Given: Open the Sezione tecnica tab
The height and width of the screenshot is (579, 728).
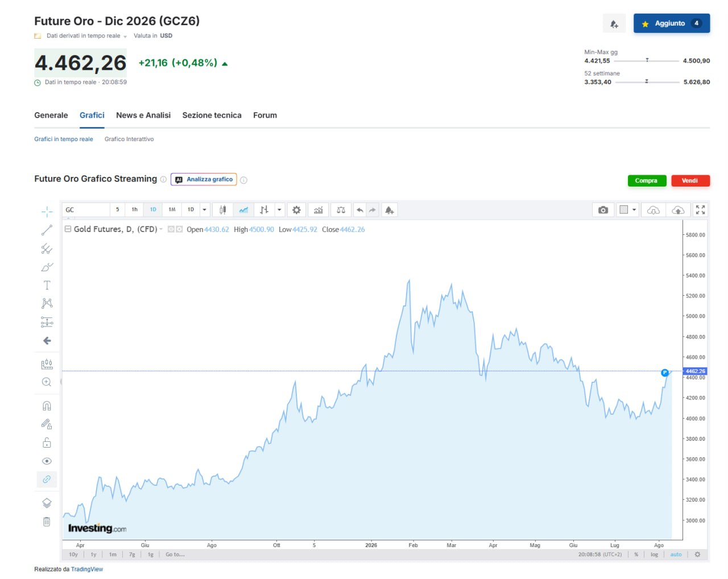Looking at the screenshot, I should pyautogui.click(x=212, y=115).
